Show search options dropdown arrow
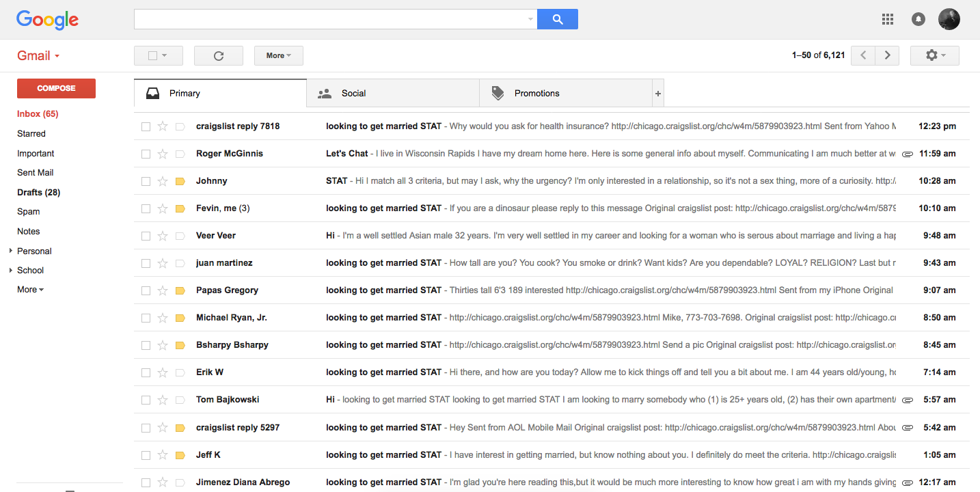Image resolution: width=980 pixels, height=492 pixels. [530, 19]
